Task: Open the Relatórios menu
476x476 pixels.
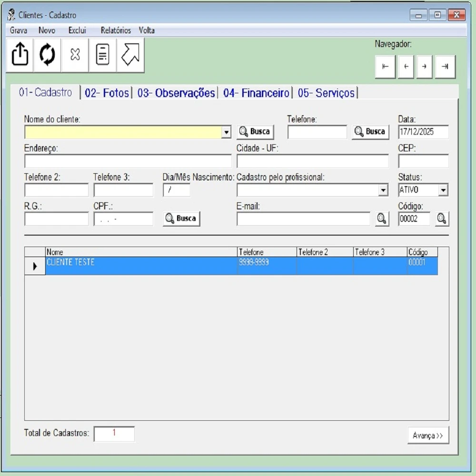Action: (116, 30)
